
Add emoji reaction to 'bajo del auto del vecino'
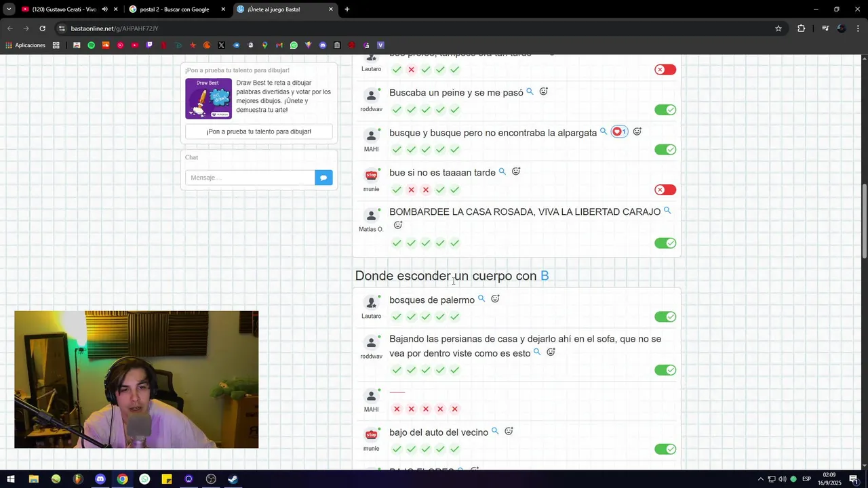click(509, 431)
